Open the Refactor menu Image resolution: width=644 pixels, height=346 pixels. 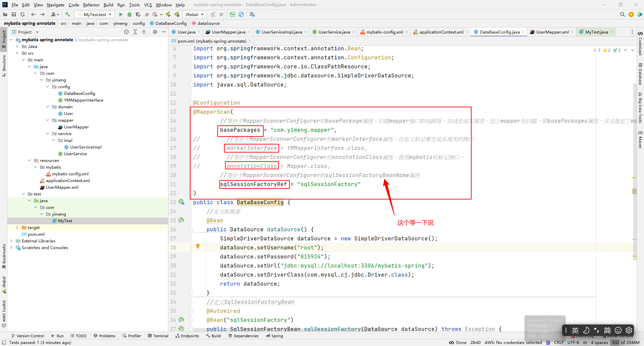(x=91, y=5)
